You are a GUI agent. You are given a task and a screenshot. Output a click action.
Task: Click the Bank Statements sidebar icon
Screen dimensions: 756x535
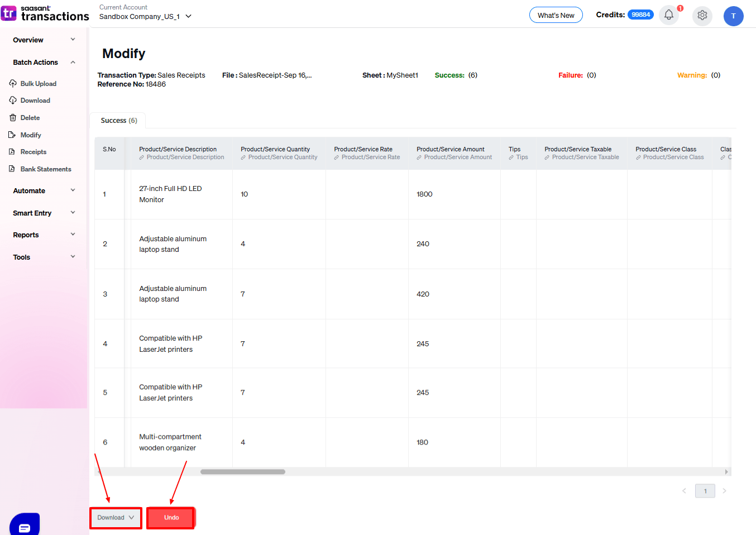[x=12, y=169]
